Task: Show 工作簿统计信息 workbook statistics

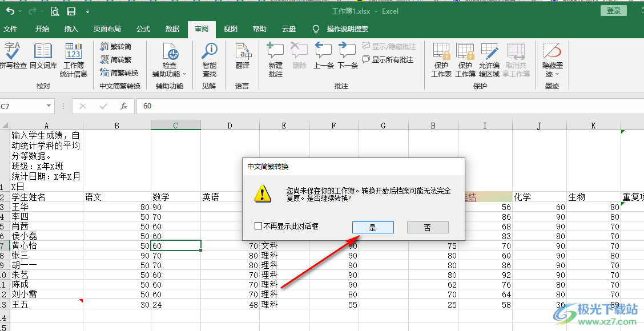Action: click(x=74, y=60)
